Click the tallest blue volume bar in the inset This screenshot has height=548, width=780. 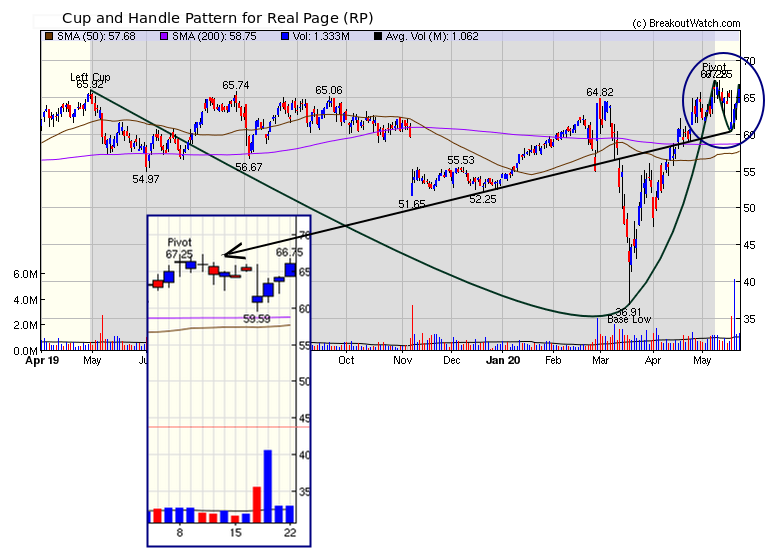(268, 486)
